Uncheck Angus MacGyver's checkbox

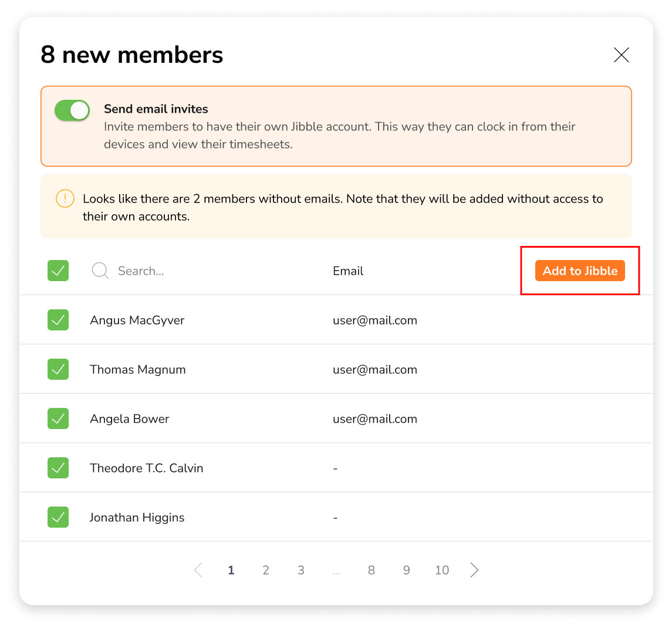[58, 320]
